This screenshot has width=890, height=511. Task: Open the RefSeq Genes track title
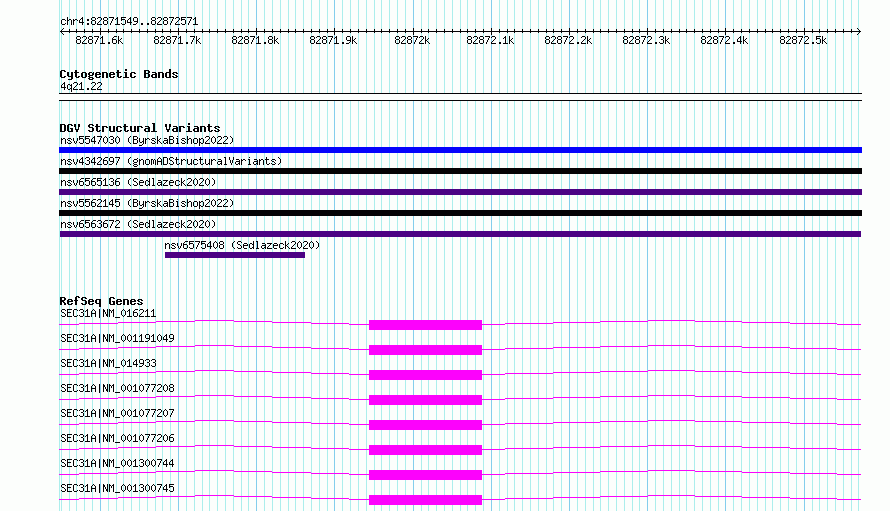101,301
